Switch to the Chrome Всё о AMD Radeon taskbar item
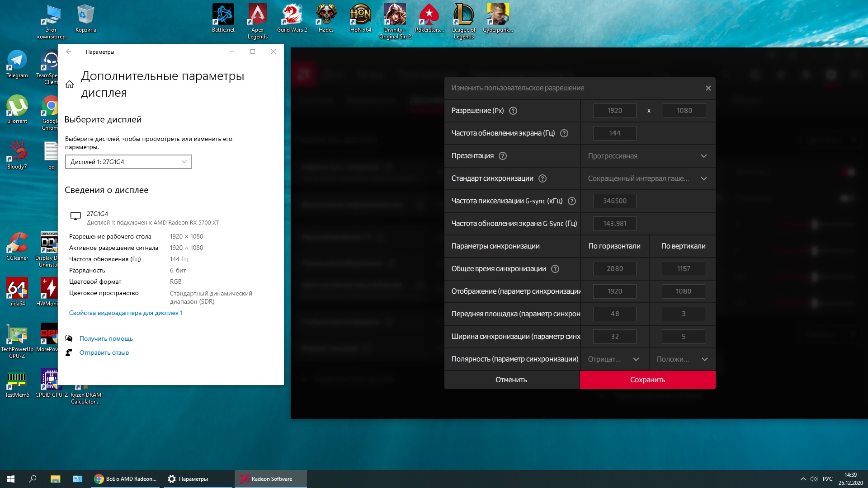This screenshot has width=868, height=488. point(126,479)
